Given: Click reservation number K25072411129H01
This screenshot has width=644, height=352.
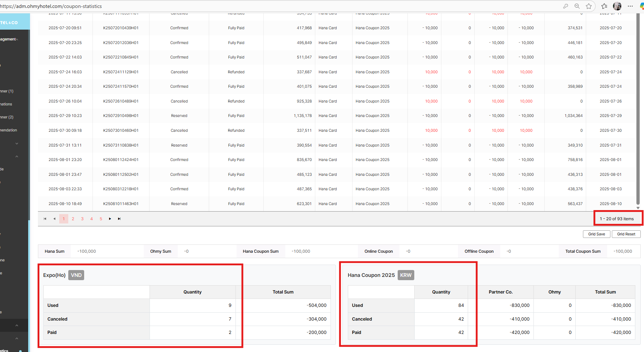Looking at the screenshot, I should point(121,72).
